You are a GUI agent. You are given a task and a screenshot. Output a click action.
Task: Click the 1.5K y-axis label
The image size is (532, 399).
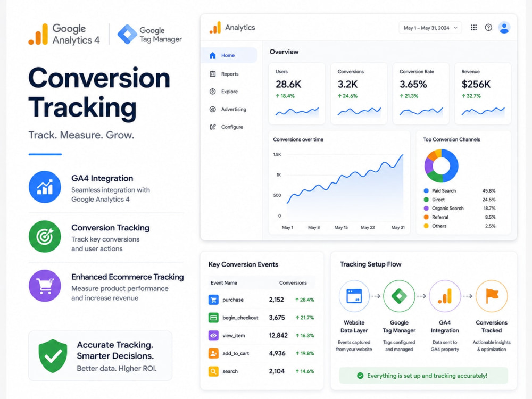pyautogui.click(x=277, y=154)
